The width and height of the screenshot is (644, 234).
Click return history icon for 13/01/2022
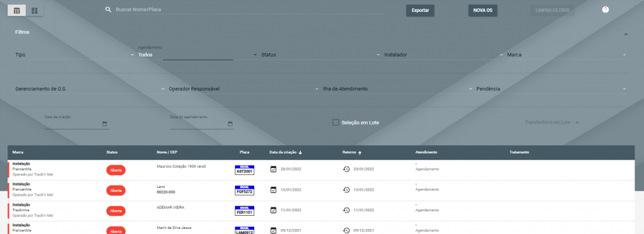[x=347, y=190]
